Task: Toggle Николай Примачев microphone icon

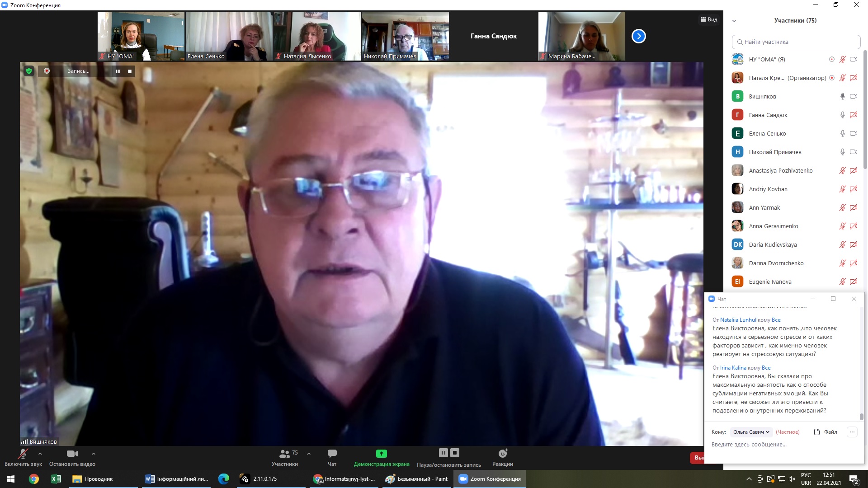Action: point(842,152)
